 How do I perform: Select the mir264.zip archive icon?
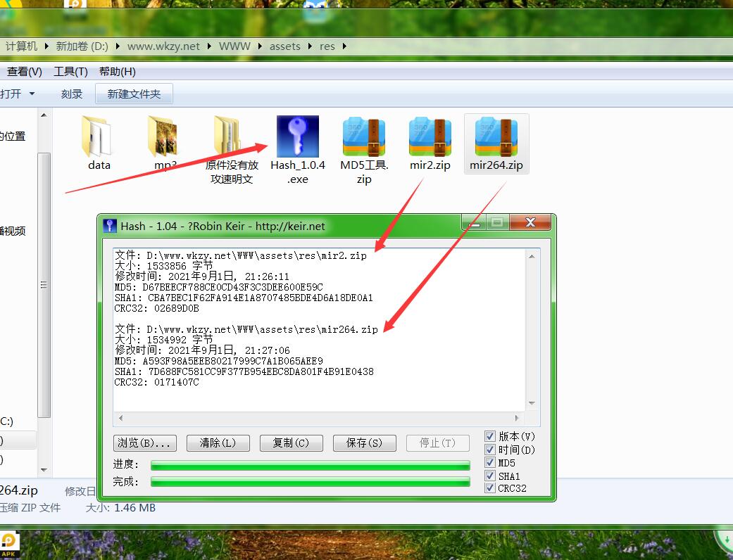click(x=496, y=137)
